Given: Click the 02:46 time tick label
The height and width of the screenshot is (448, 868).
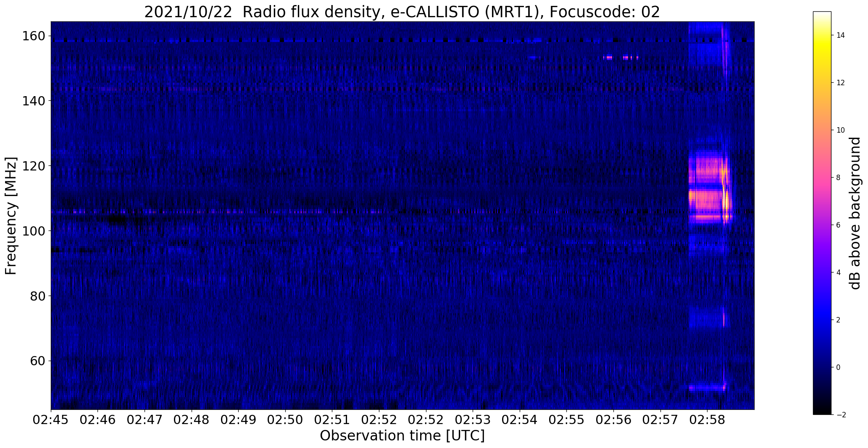Looking at the screenshot, I should tap(98, 420).
